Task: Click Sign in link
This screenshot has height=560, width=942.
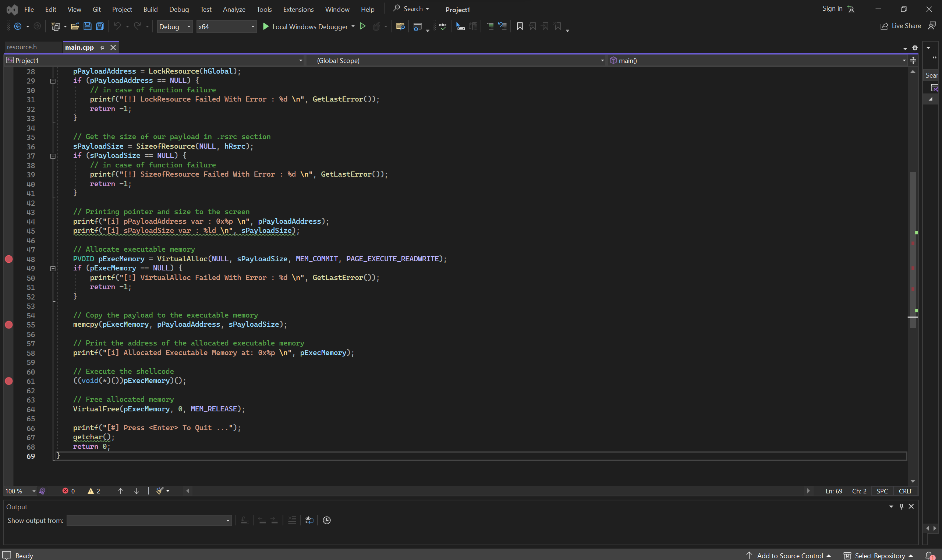Action: tap(832, 8)
